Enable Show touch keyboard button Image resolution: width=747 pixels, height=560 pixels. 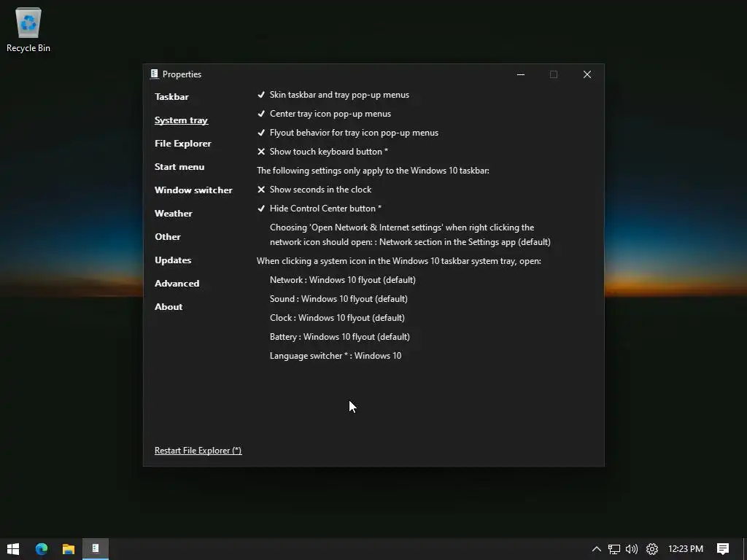322,152
